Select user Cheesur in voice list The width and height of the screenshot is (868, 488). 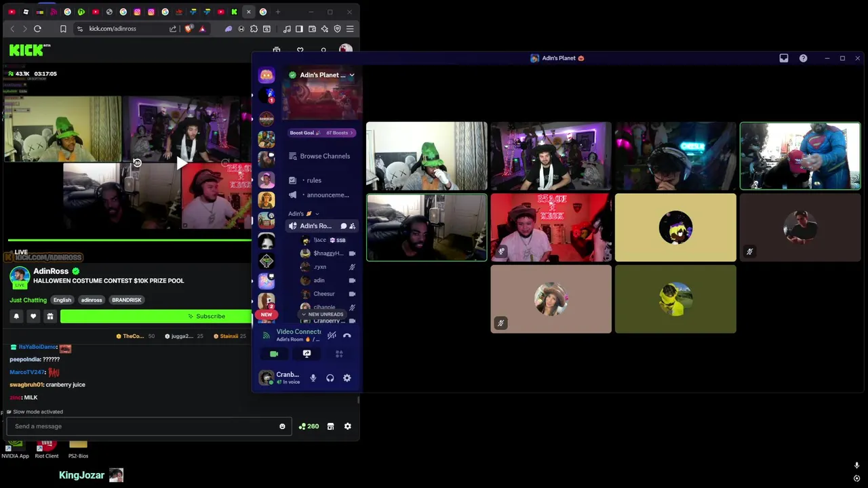coord(329,294)
